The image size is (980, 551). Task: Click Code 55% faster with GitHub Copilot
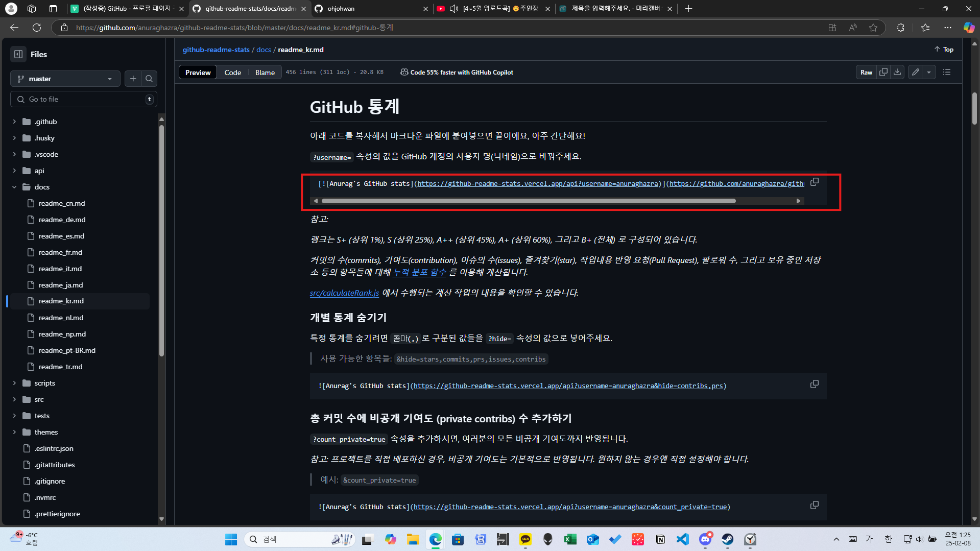(457, 72)
